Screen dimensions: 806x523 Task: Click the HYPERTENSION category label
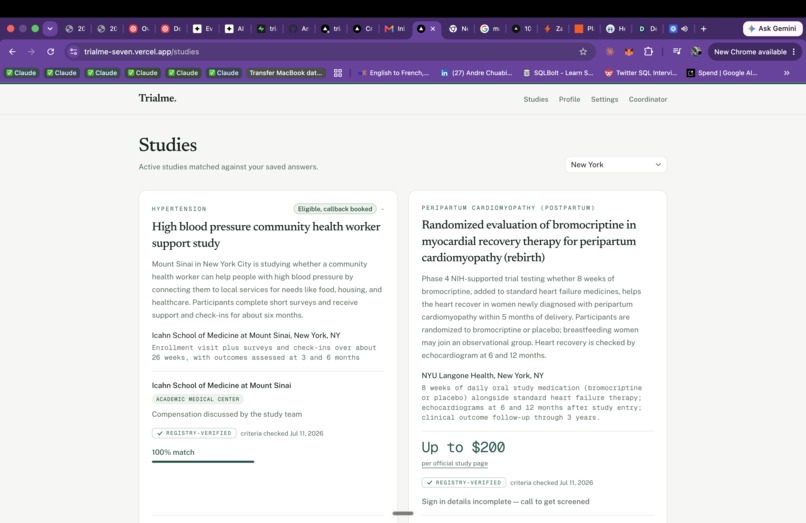pos(179,209)
